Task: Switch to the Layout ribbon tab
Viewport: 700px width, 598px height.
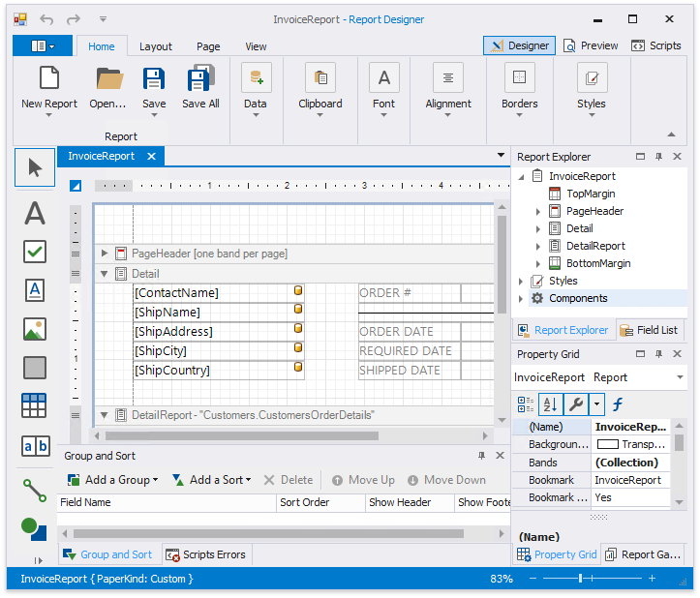Action: pyautogui.click(x=155, y=46)
